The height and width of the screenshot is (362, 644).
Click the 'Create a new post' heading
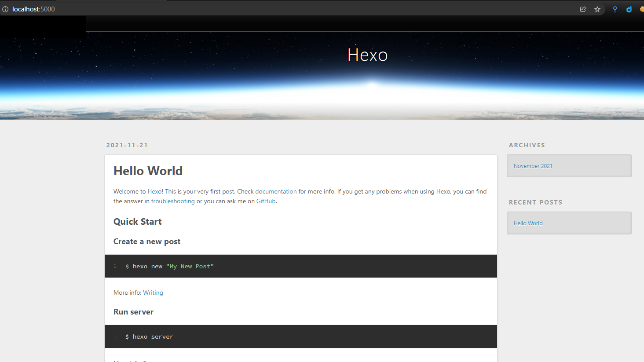(147, 241)
